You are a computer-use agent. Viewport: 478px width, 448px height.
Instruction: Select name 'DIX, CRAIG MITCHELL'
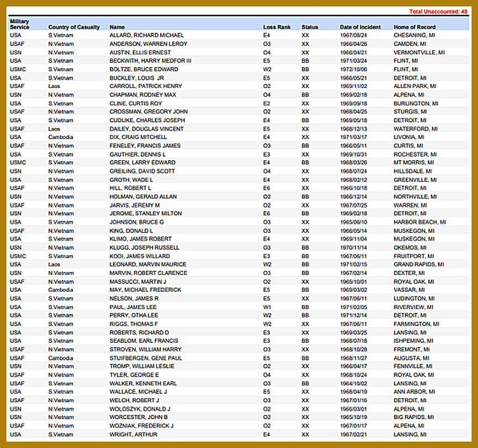pos(138,137)
